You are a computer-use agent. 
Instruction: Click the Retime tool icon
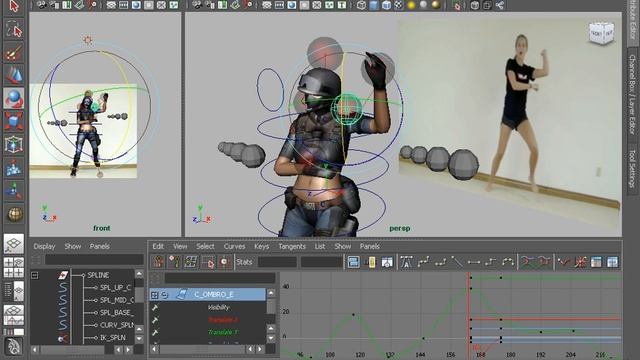[224, 262]
